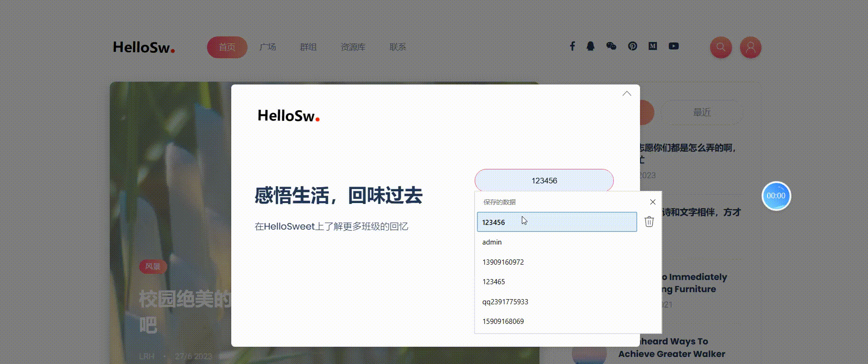Click the orange search button
The width and height of the screenshot is (868, 364).
pyautogui.click(x=721, y=47)
